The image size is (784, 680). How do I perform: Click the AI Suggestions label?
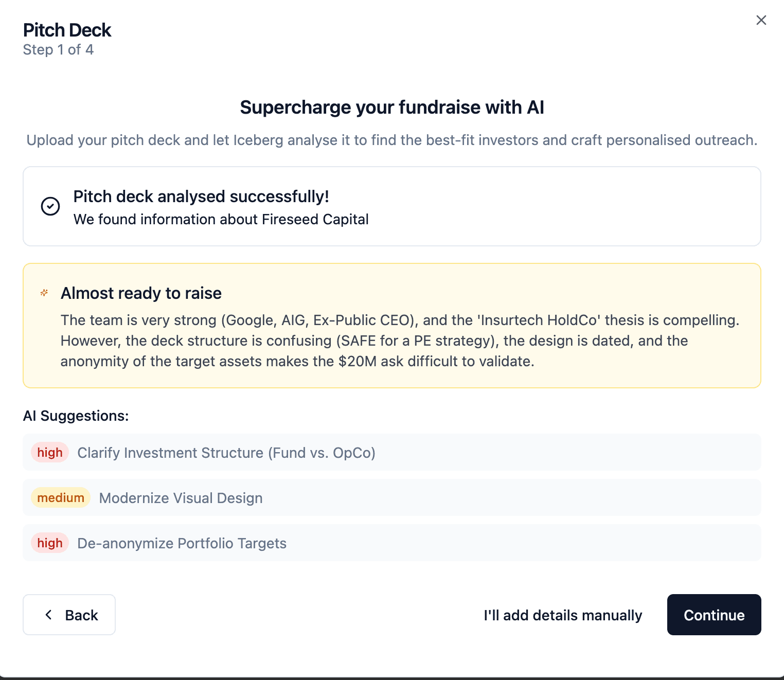pyautogui.click(x=76, y=416)
